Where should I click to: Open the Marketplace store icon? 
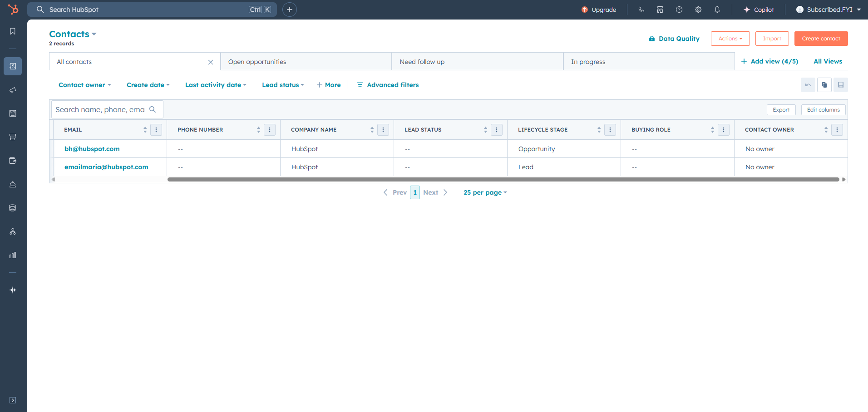(660, 10)
